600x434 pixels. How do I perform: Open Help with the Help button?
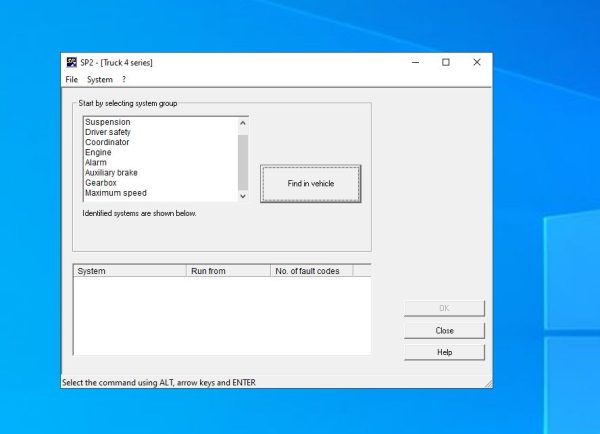pos(444,352)
